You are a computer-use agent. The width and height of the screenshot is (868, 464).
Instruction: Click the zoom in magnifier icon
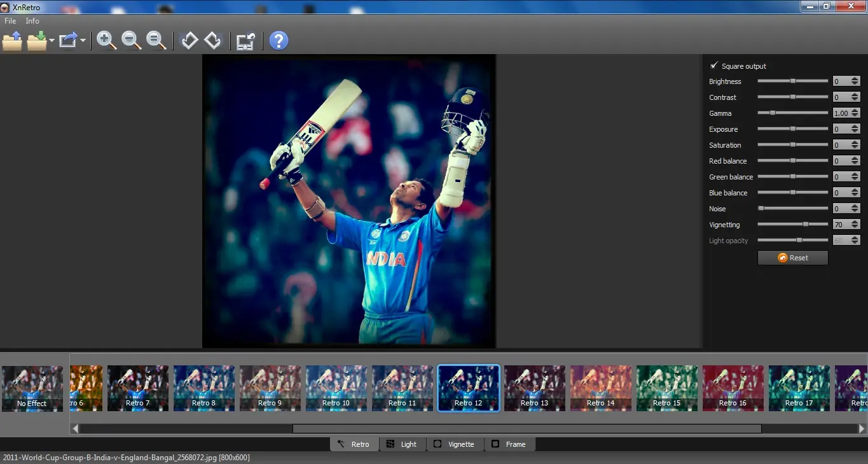(107, 41)
